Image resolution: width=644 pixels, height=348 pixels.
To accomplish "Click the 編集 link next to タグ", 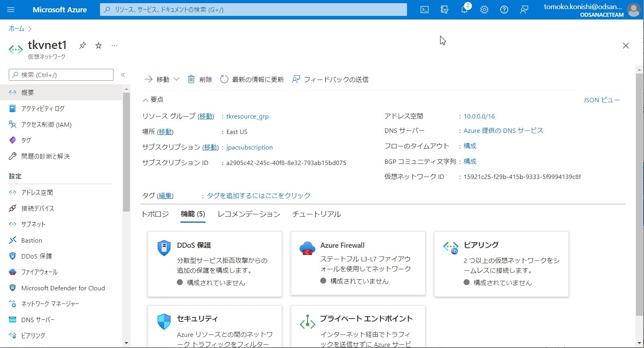I will pyautogui.click(x=165, y=196).
